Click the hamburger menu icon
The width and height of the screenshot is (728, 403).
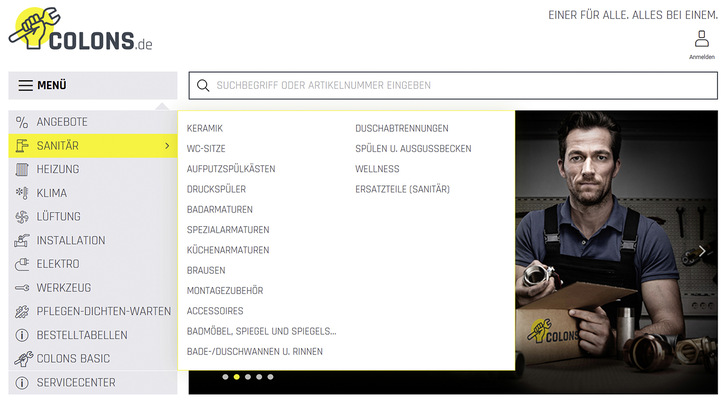click(x=26, y=85)
